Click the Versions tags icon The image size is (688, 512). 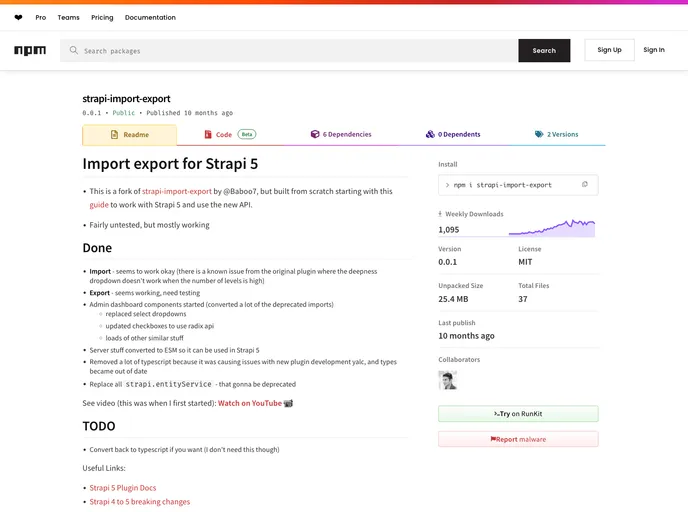coord(539,134)
